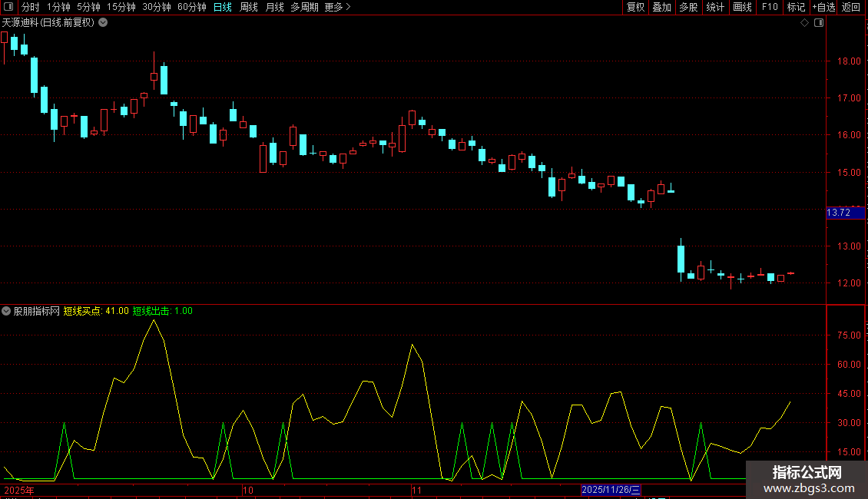Screen dimensions: 868x499
Task: Click 返回 to go back
Action: (x=851, y=7)
